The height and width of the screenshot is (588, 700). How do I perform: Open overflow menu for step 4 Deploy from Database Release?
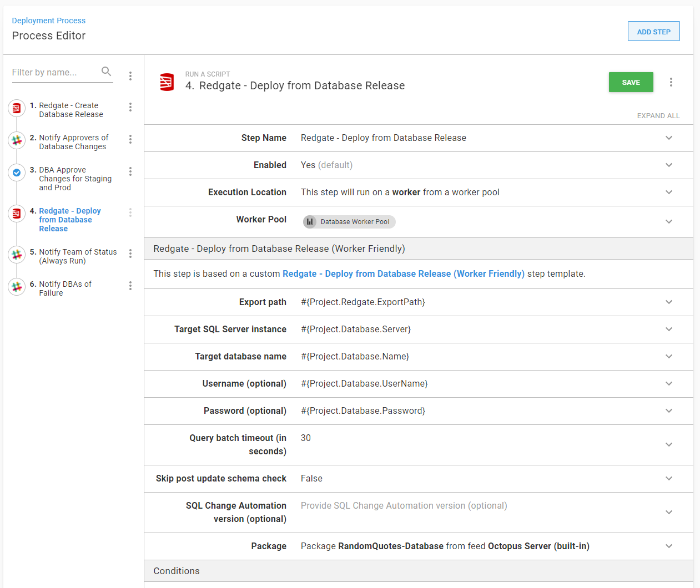point(130,212)
